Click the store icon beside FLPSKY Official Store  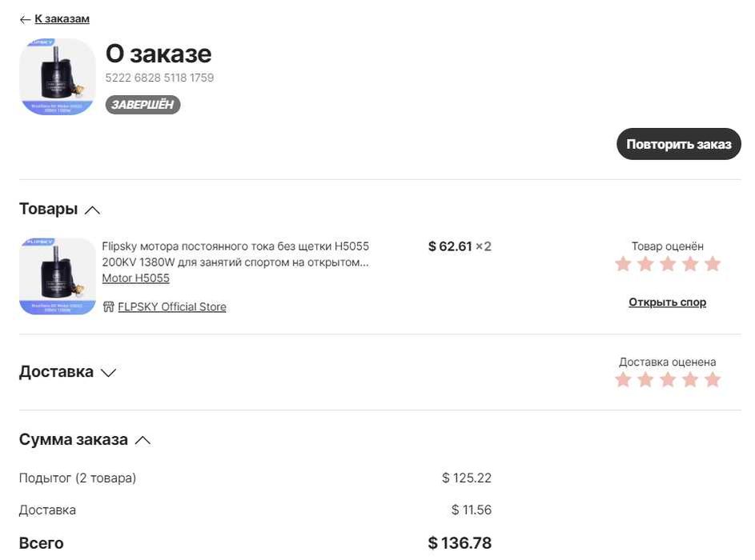click(109, 307)
